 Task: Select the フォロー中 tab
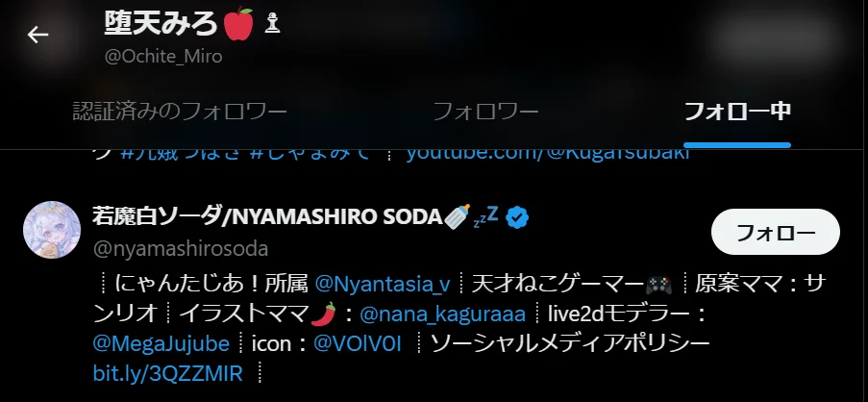pos(737,112)
